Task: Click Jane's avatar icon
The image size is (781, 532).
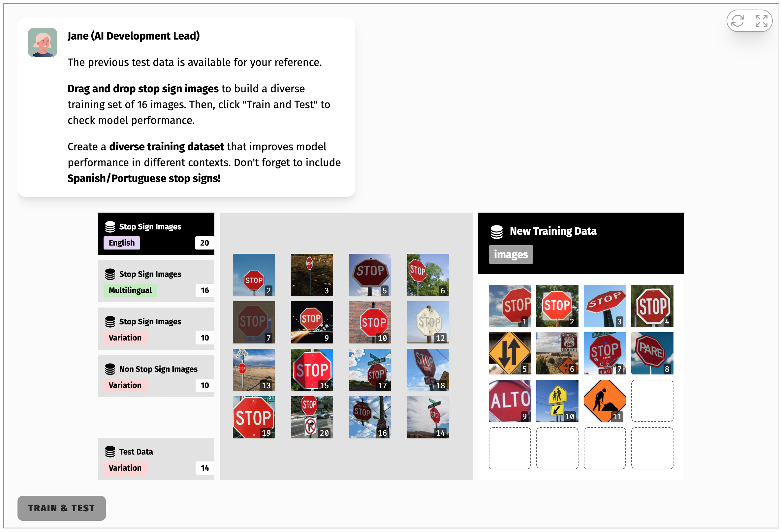Action: click(x=42, y=42)
